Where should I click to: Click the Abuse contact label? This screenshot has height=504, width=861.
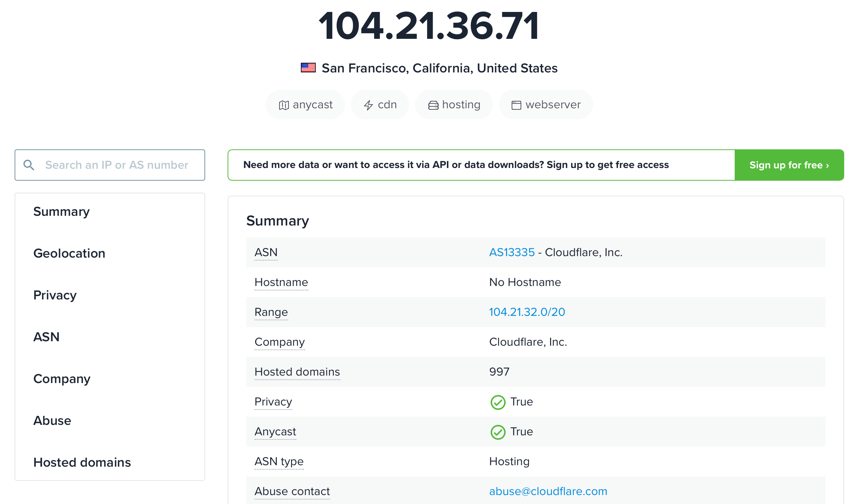[x=292, y=491]
